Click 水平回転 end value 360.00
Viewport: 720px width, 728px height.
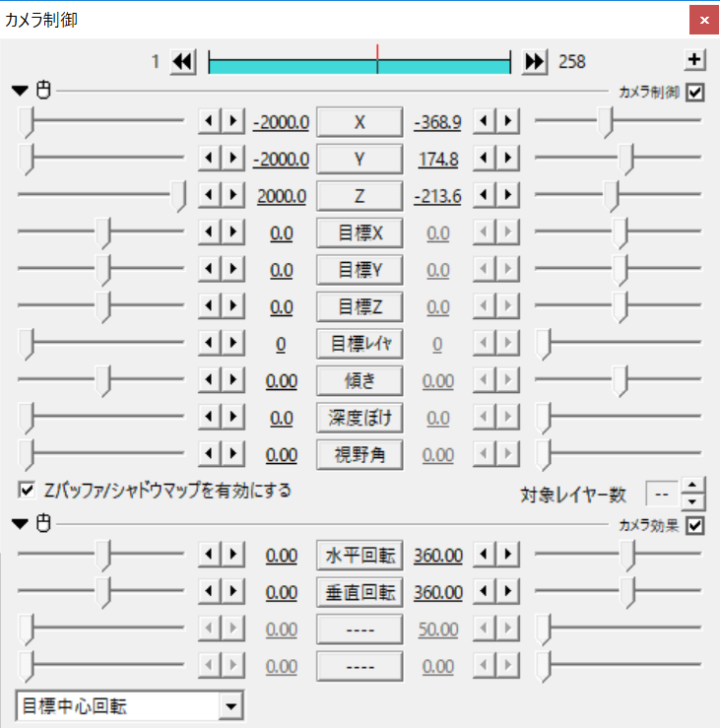click(x=438, y=556)
